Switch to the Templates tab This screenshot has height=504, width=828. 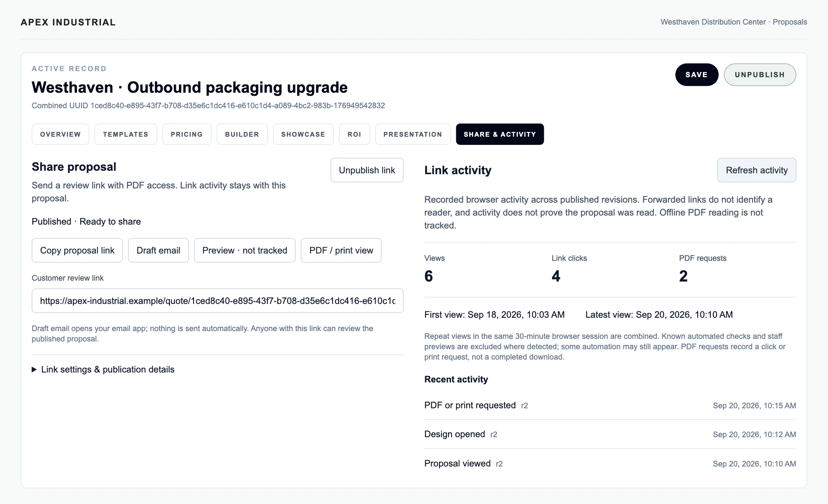(x=125, y=134)
